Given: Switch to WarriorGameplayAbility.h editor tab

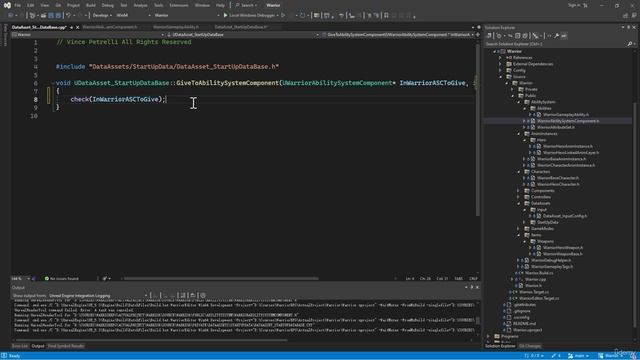Looking at the screenshot, I should click(176, 27).
